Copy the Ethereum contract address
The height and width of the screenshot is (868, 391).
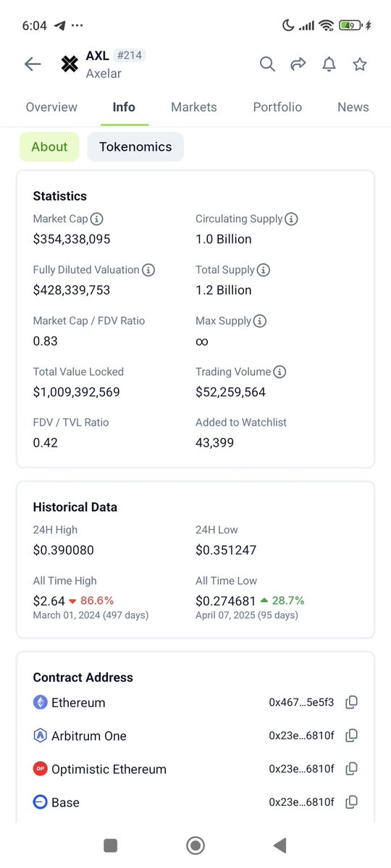[352, 702]
